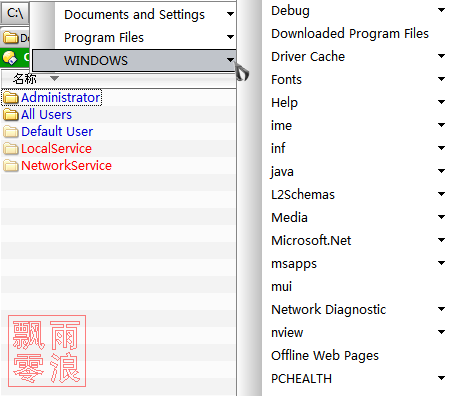Expand Documents and Settings submenu arrow
This screenshot has height=396, width=451.
pyautogui.click(x=230, y=14)
